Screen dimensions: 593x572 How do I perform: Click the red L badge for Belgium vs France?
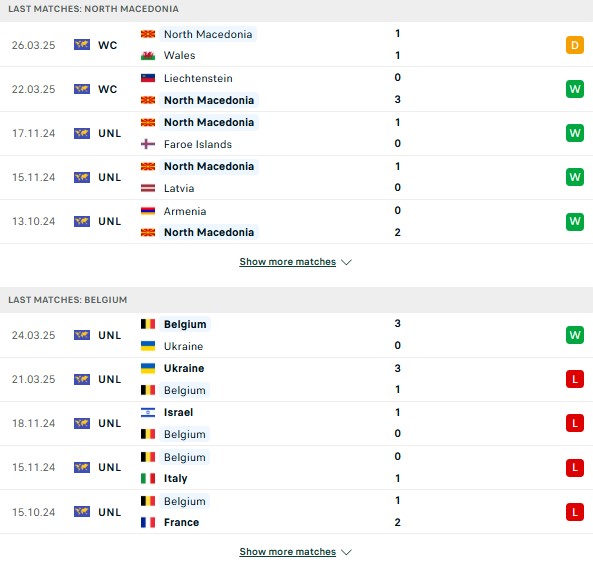(574, 512)
